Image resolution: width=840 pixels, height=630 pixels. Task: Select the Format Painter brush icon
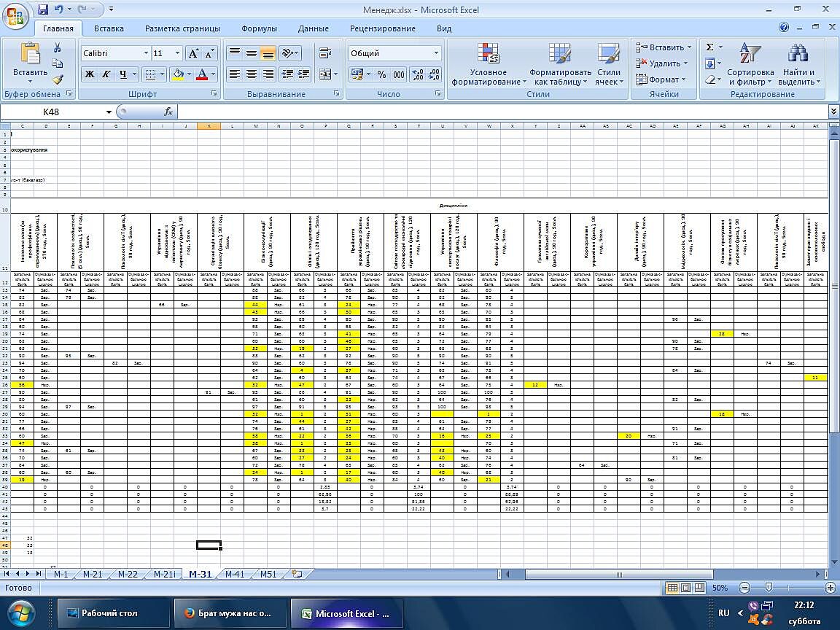[57, 79]
